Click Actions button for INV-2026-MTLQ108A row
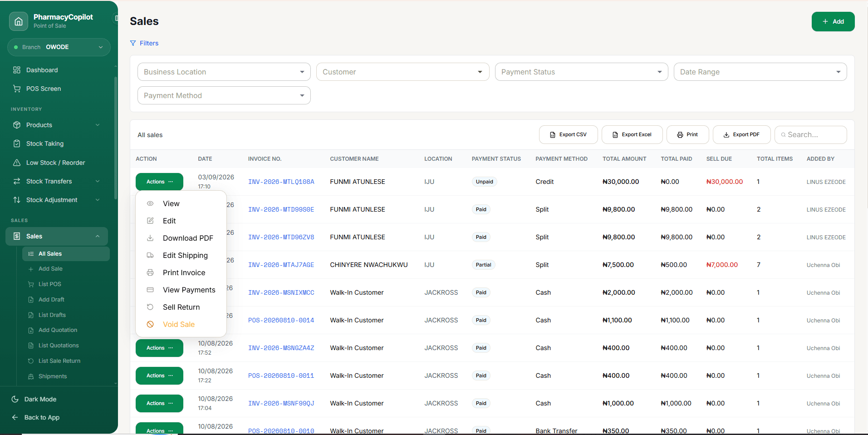 tap(159, 182)
